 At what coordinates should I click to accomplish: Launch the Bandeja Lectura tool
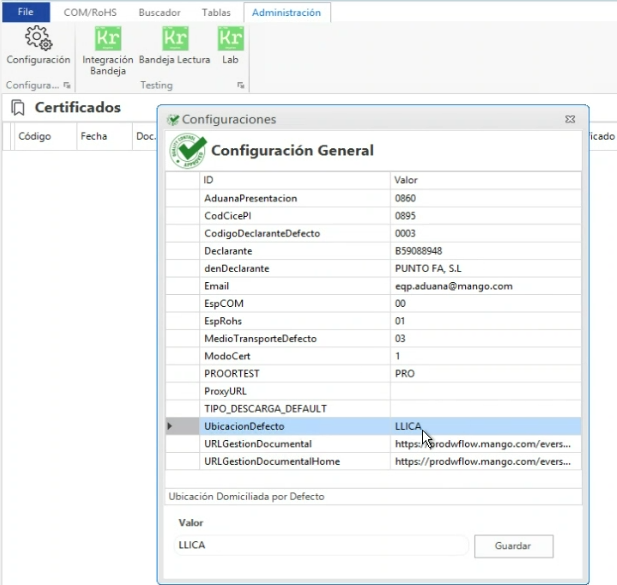coord(175,40)
